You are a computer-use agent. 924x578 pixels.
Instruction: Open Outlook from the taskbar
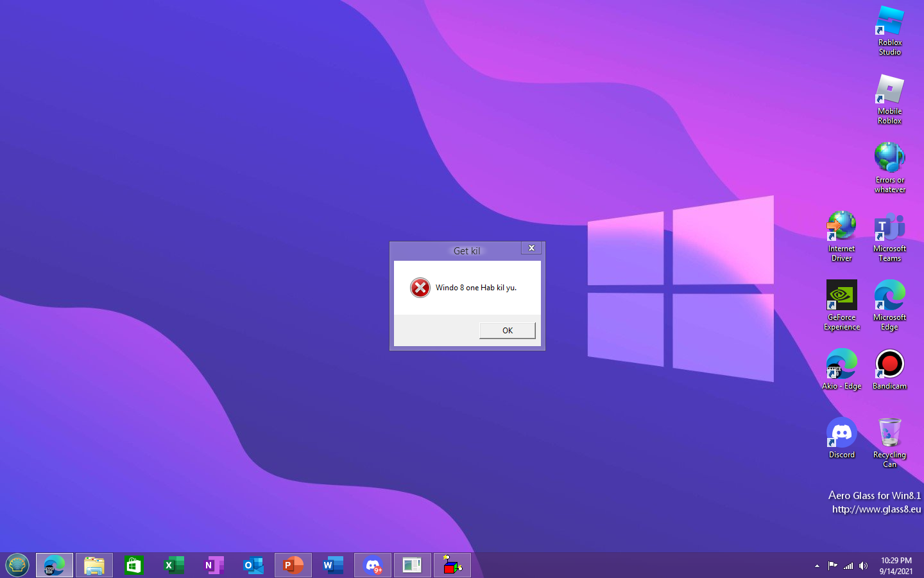[253, 565]
